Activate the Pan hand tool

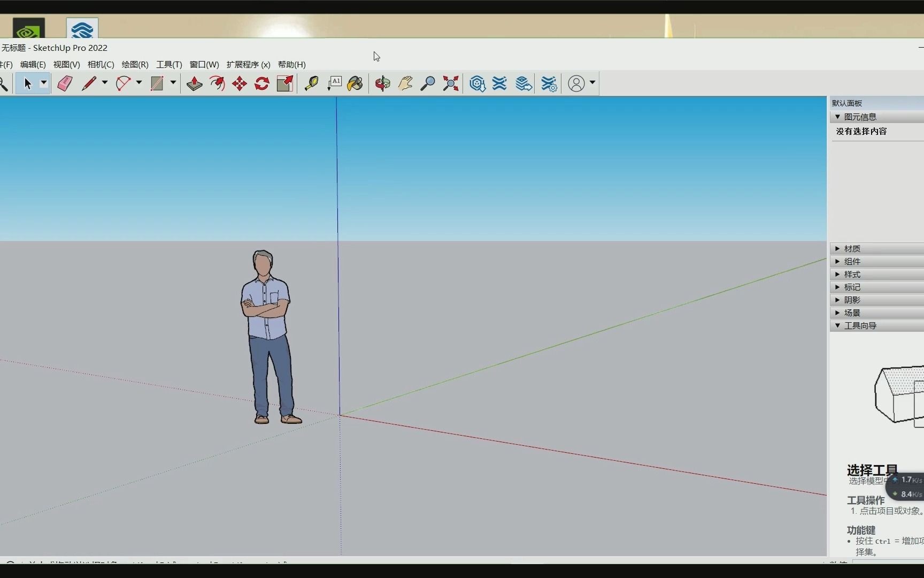point(405,83)
